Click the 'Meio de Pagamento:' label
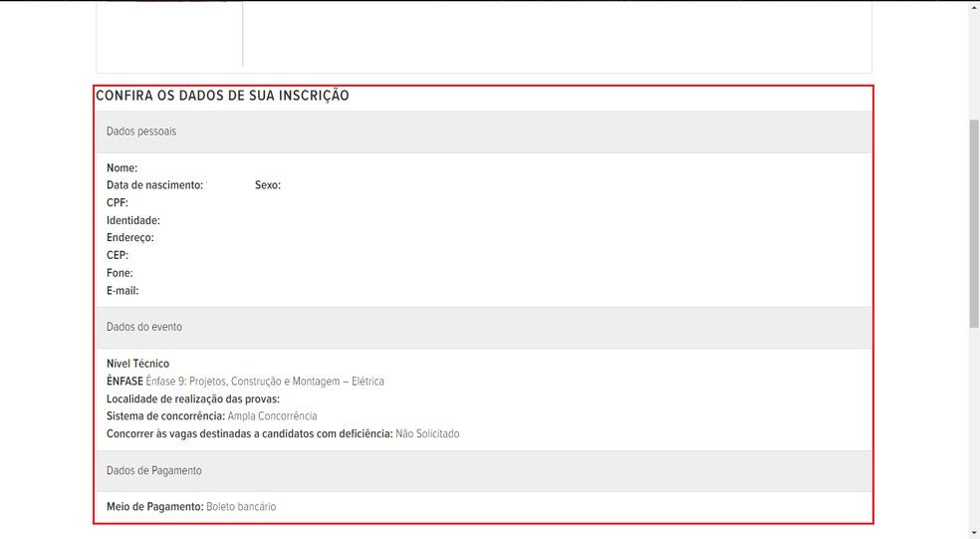 (155, 506)
